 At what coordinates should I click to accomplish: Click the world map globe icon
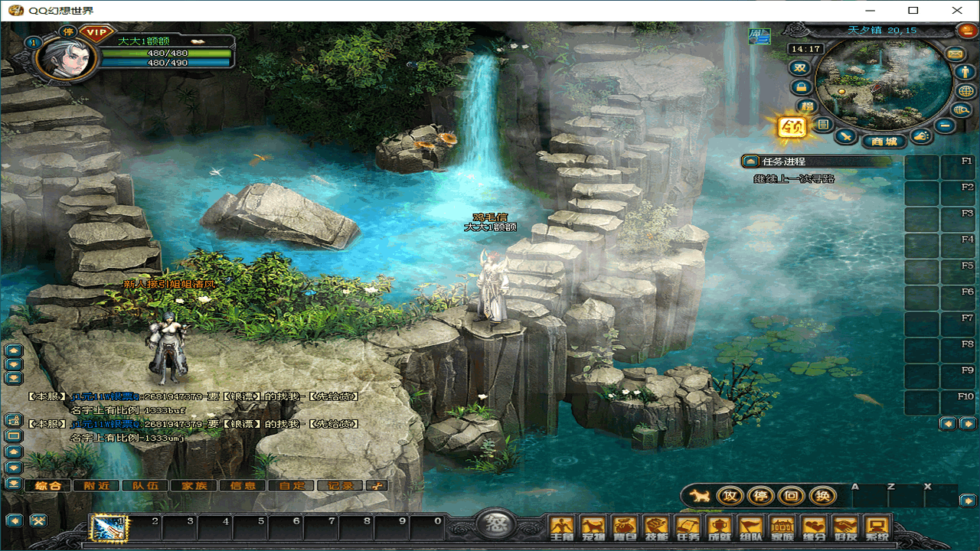[966, 91]
